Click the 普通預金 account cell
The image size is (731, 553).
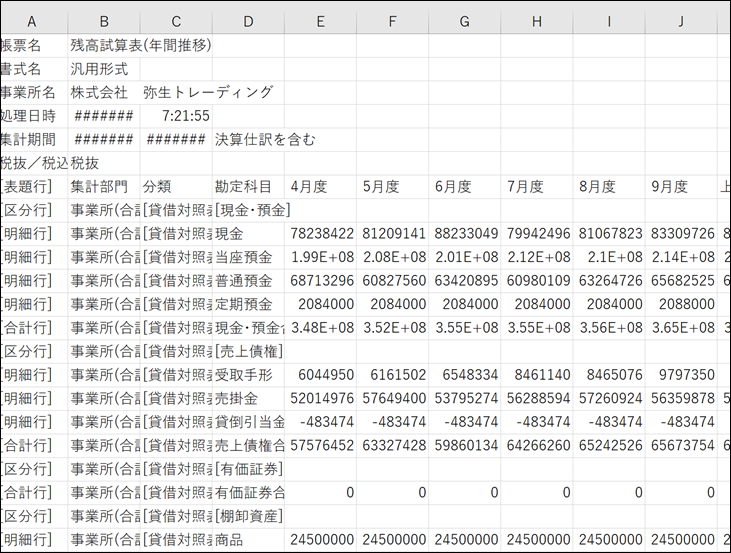coord(248,281)
